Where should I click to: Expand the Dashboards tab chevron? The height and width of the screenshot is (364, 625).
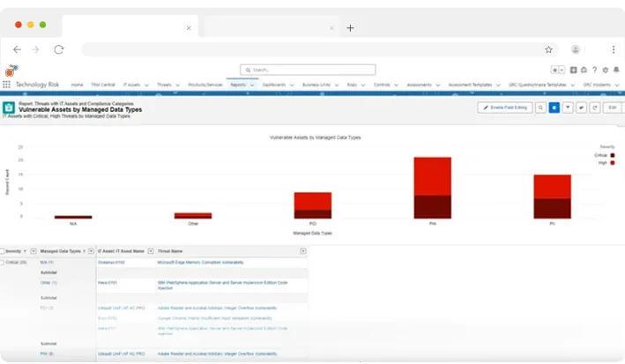tap(292, 85)
